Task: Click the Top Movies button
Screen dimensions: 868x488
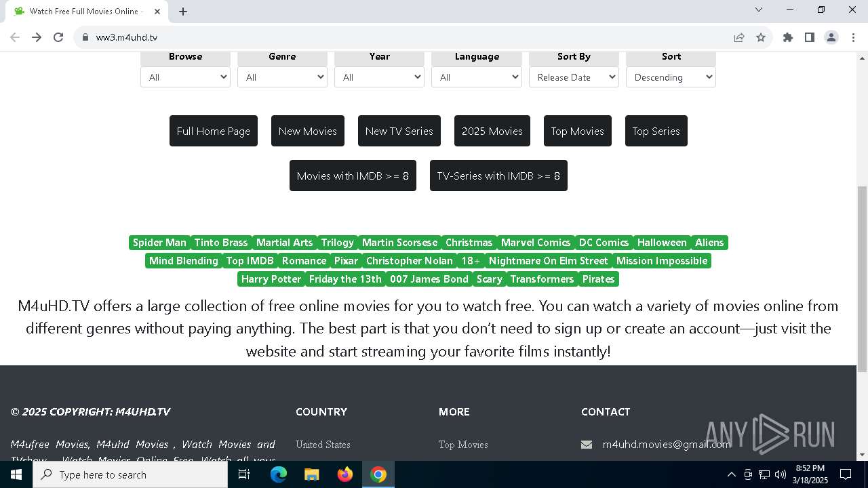Action: click(x=578, y=131)
